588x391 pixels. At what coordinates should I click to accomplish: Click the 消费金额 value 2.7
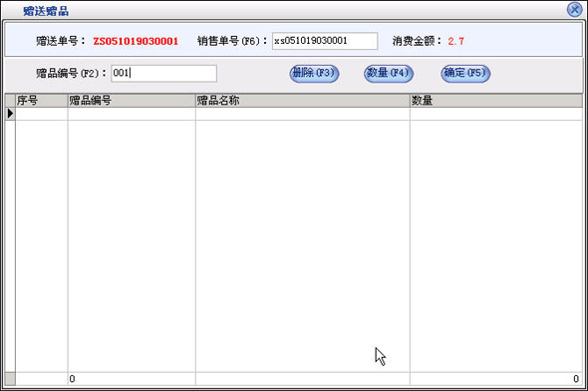455,41
